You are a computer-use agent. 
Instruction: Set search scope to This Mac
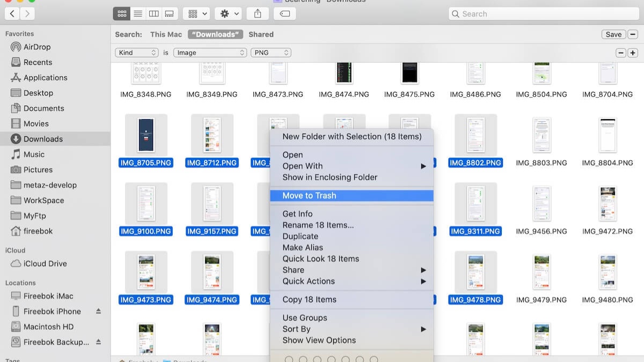click(x=166, y=34)
